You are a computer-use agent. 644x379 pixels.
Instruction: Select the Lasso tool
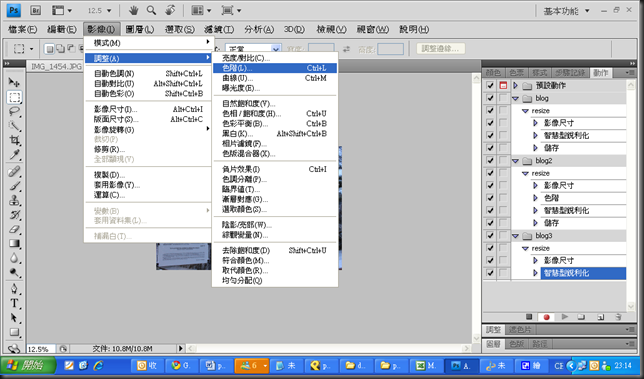pyautogui.click(x=14, y=112)
